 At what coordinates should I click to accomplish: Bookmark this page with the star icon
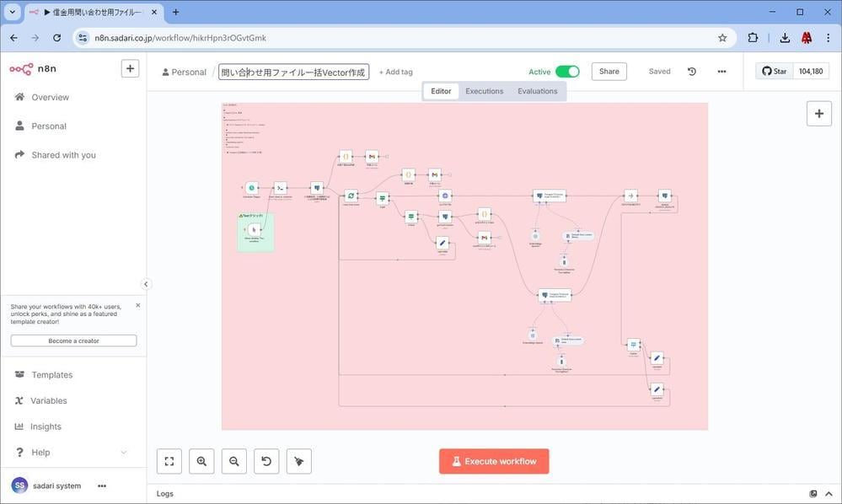[722, 38]
